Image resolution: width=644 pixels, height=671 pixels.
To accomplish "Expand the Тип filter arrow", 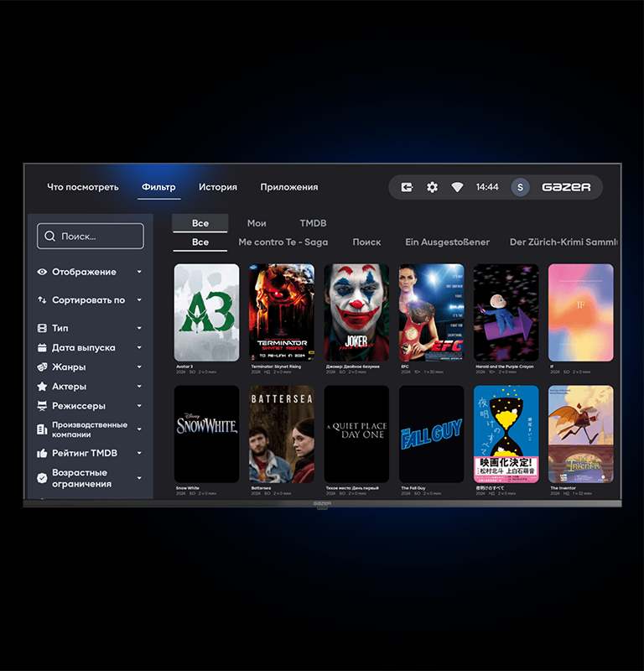I will tap(139, 328).
